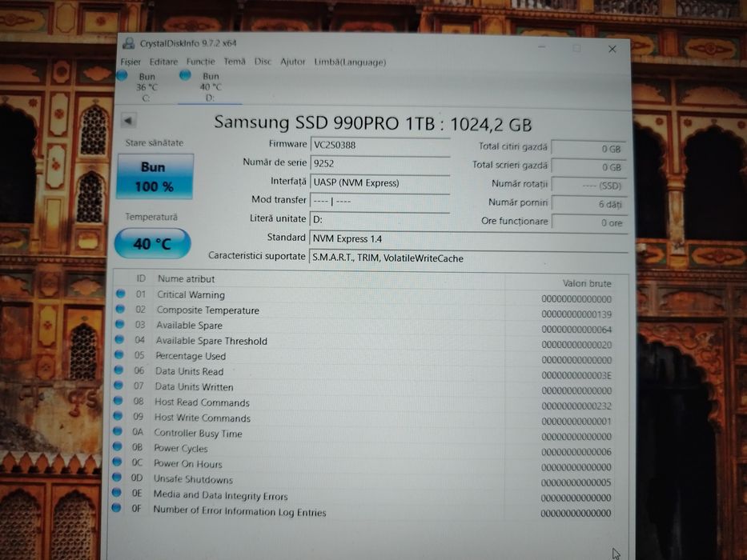Select the Data Units Read attribute name
Image resolution: width=747 pixels, height=560 pixels.
coord(189,371)
